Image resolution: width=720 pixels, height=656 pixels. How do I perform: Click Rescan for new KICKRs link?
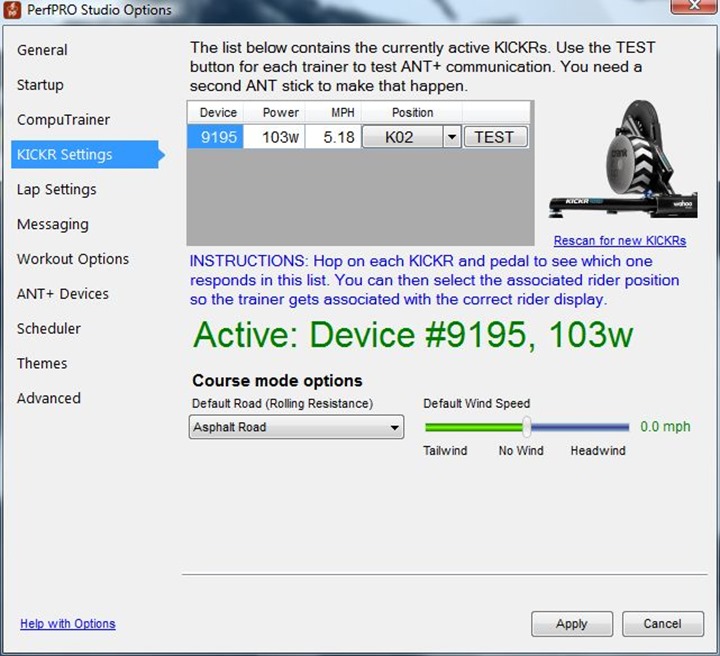pos(620,241)
